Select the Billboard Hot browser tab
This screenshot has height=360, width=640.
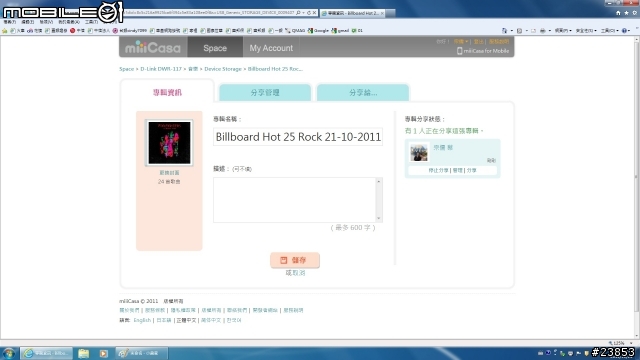[x=352, y=13]
